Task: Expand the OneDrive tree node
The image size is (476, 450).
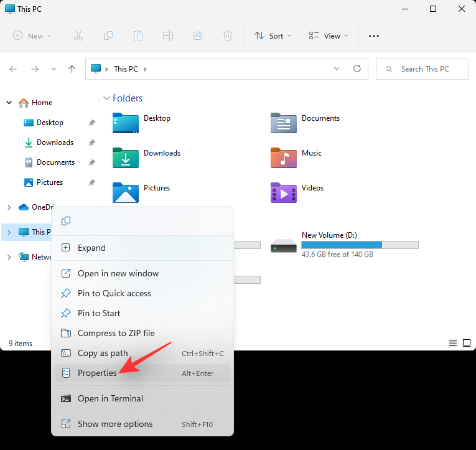Action: (x=9, y=207)
